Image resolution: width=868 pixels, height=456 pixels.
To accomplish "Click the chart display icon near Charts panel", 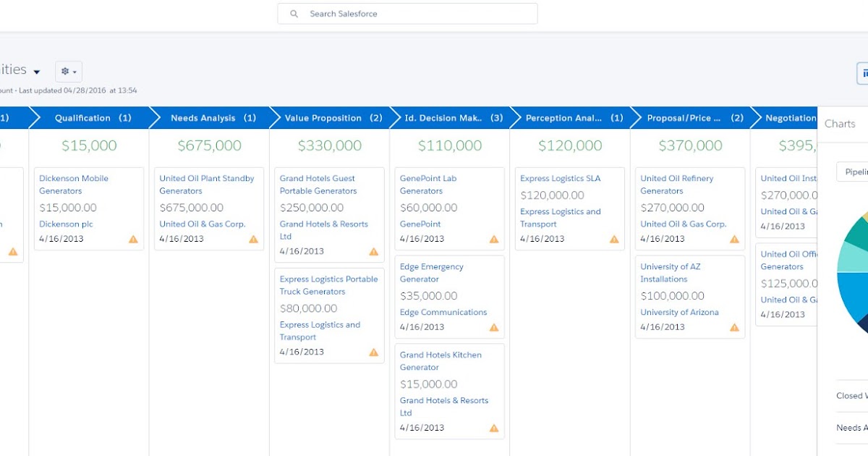I will click(865, 72).
